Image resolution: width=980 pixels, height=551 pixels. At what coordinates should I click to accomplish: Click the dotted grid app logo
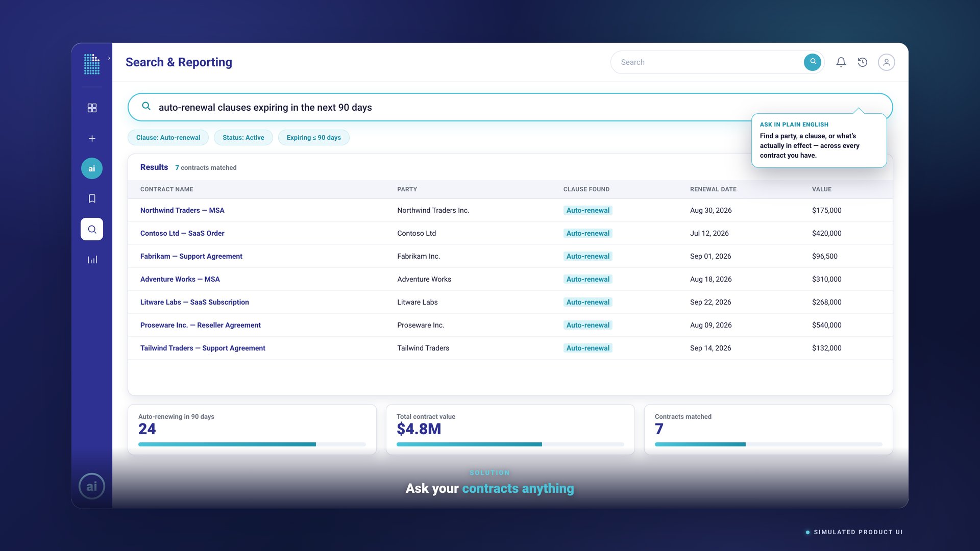[92, 64]
